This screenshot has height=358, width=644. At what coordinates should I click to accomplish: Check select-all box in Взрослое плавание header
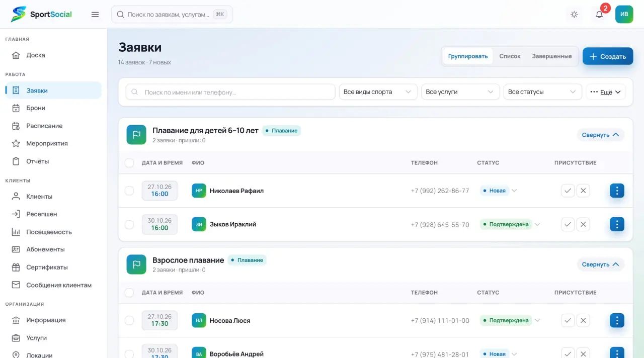pyautogui.click(x=129, y=293)
